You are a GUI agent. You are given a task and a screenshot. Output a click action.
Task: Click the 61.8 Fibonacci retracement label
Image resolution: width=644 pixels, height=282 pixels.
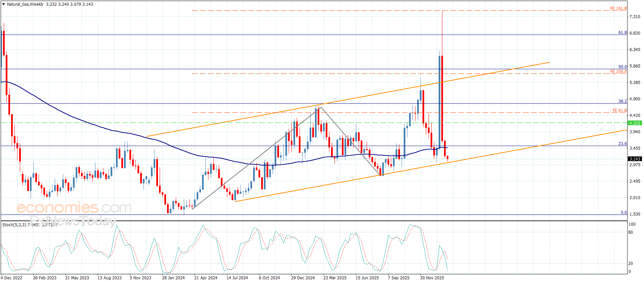(622, 33)
